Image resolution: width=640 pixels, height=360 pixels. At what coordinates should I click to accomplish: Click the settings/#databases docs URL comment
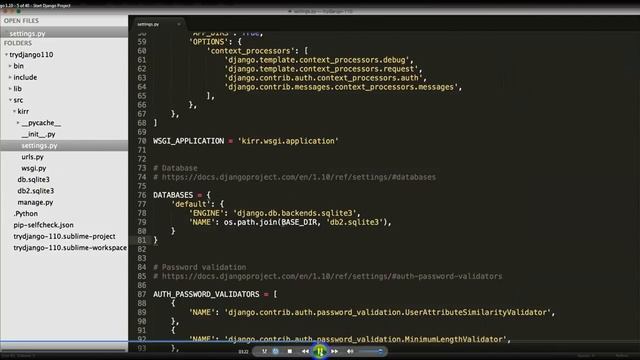[294, 177]
